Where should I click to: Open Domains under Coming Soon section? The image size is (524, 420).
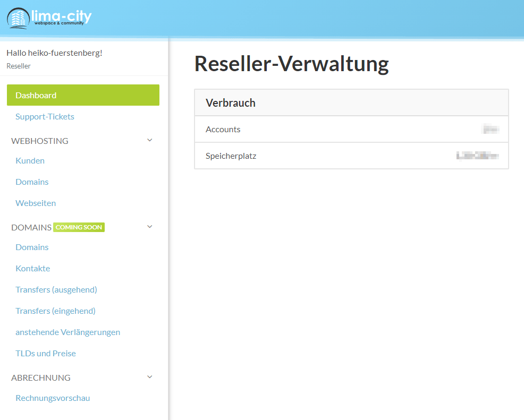(32, 247)
